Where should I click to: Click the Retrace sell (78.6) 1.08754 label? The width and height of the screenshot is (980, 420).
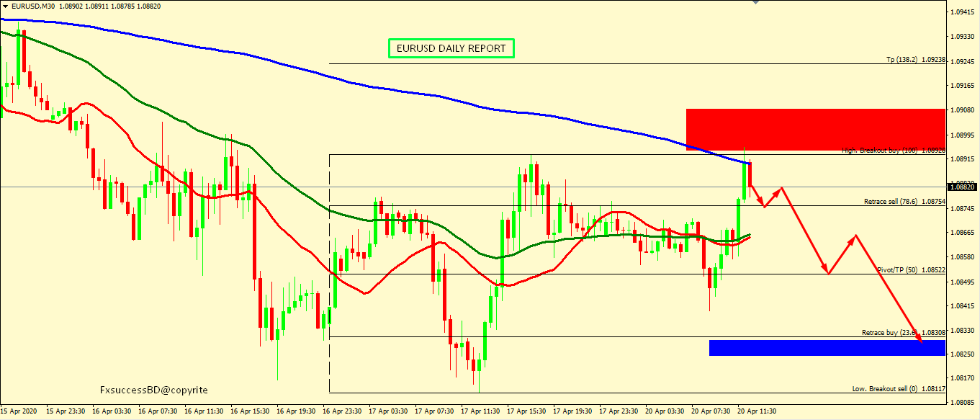pyautogui.click(x=904, y=202)
